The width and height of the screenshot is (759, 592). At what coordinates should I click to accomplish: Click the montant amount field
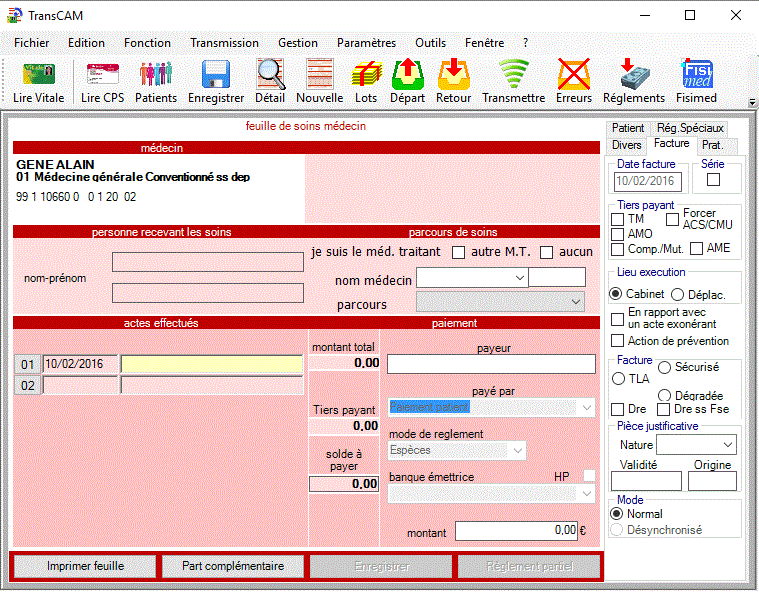click(516, 531)
